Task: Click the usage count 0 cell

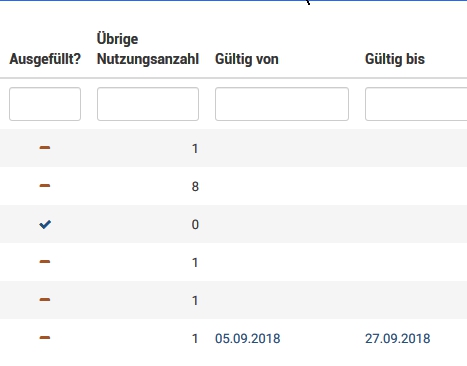Action: pos(195,225)
